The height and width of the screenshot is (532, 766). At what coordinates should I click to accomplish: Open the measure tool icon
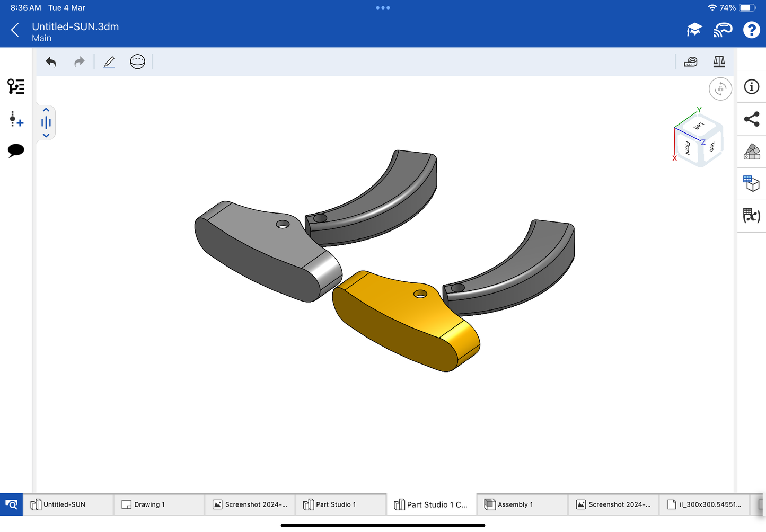691,62
